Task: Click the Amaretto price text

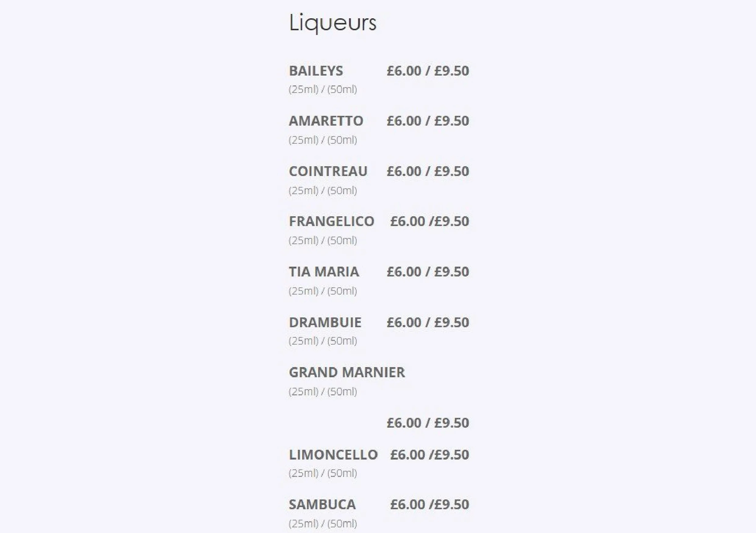Action: point(428,121)
